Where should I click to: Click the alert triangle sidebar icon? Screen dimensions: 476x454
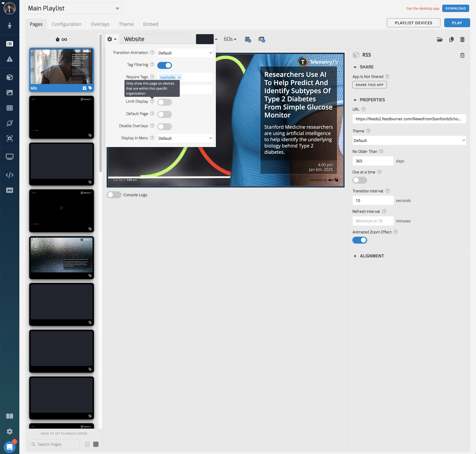pyautogui.click(x=10, y=59)
